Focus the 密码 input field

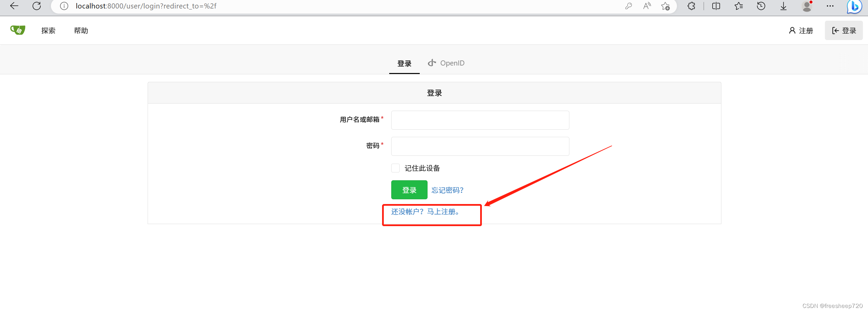pos(480,146)
